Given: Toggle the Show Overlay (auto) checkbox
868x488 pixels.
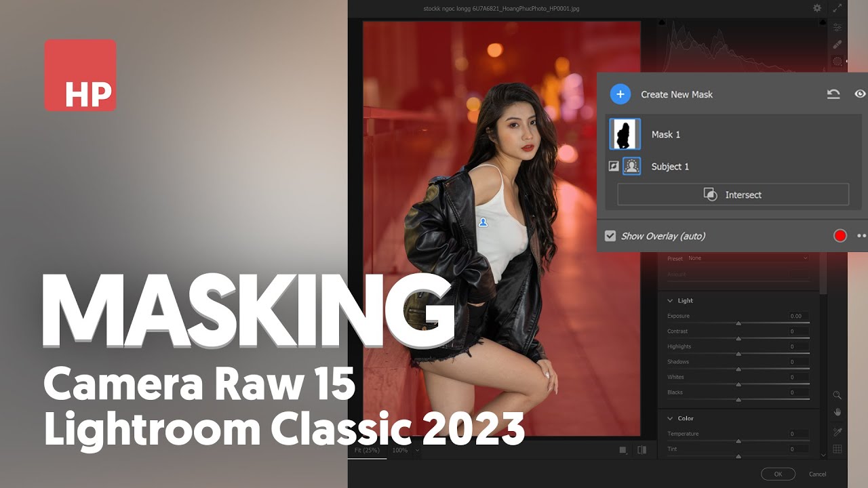Looking at the screenshot, I should point(609,235).
